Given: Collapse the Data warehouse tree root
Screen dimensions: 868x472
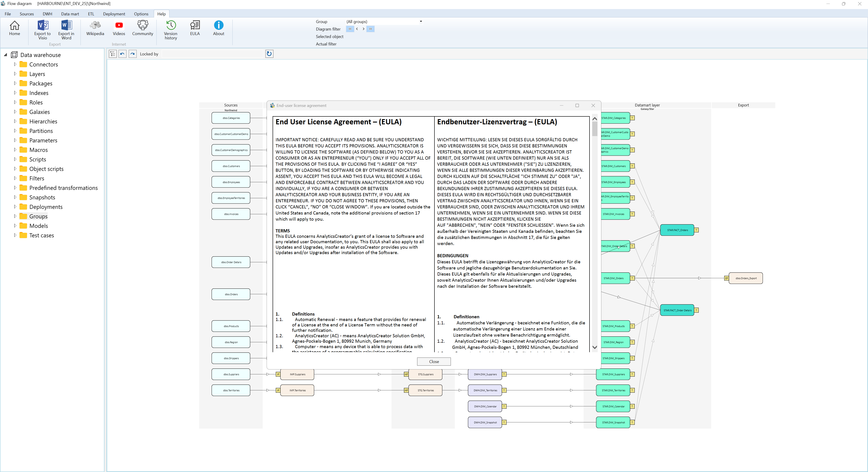Looking at the screenshot, I should point(5,54).
